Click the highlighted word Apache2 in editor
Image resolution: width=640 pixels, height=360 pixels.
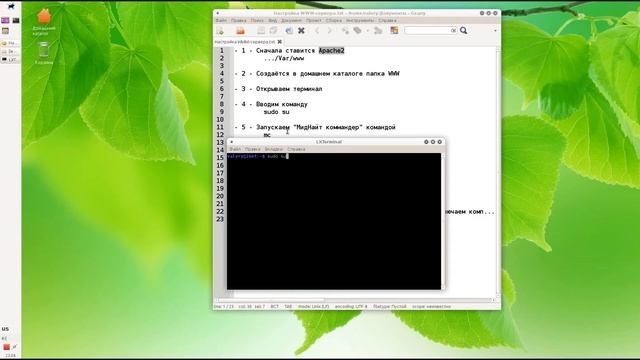click(331, 51)
